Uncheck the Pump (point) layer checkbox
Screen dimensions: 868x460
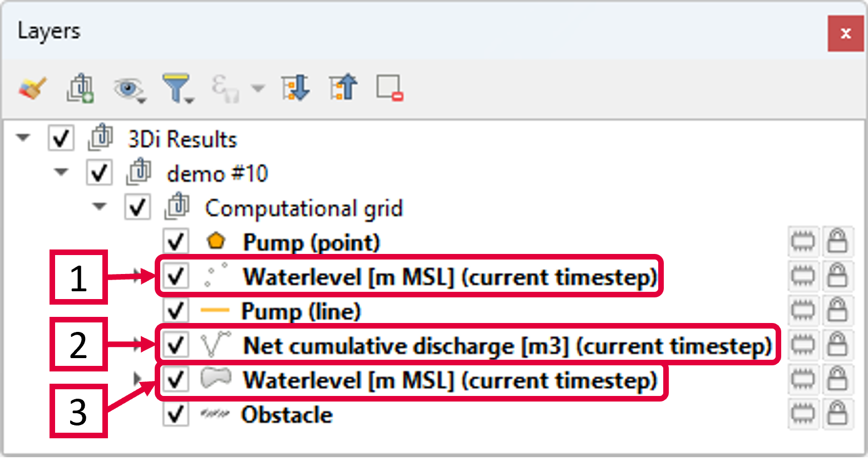click(176, 242)
